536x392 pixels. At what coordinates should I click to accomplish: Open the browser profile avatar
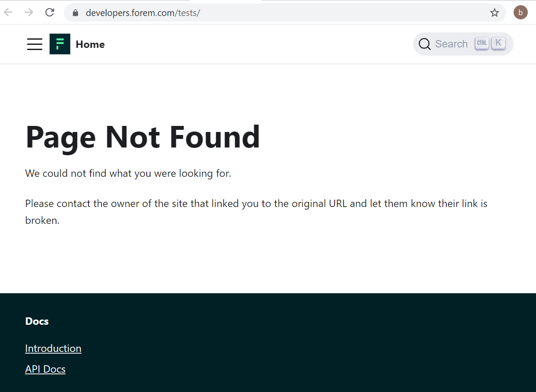click(520, 13)
